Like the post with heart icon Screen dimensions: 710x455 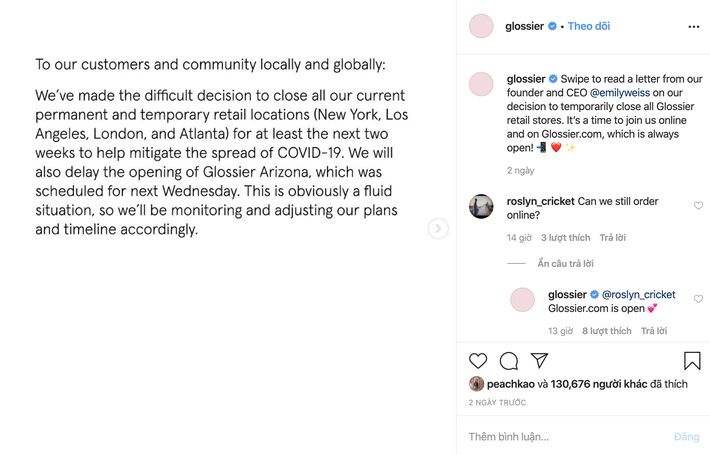pyautogui.click(x=478, y=361)
